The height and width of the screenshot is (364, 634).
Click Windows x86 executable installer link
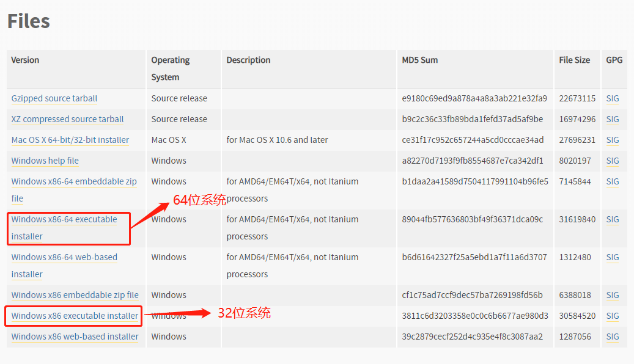pos(75,316)
